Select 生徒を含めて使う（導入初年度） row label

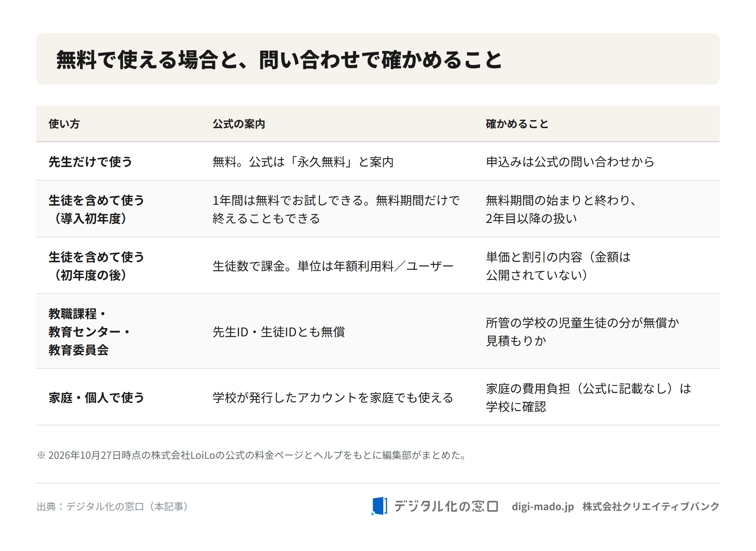click(96, 209)
